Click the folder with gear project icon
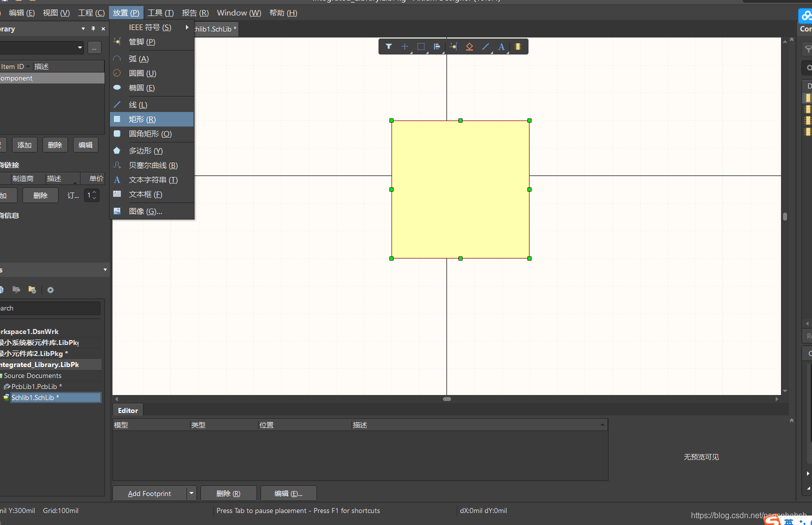Viewport: 812px width, 525px height. pyautogui.click(x=32, y=289)
